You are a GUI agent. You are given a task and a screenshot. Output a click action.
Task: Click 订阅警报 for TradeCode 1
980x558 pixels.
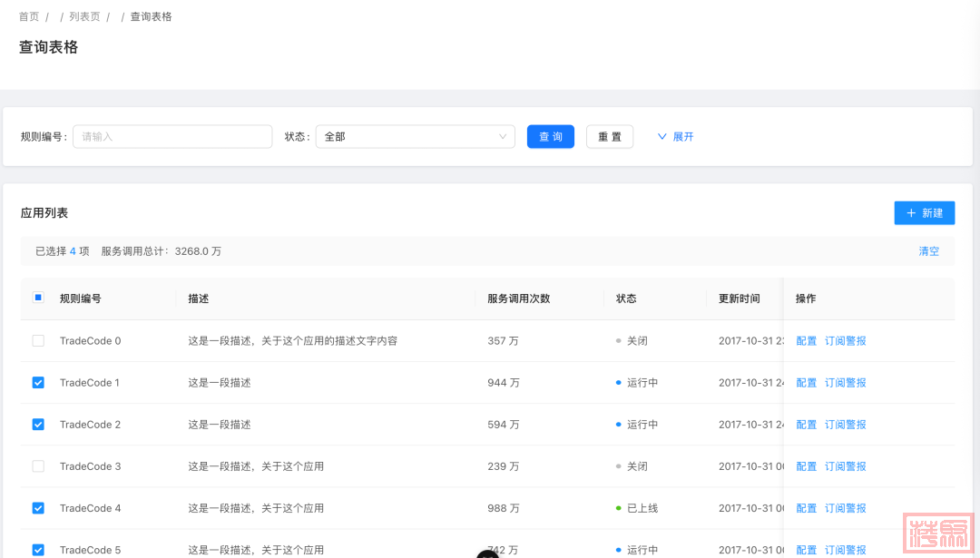click(x=845, y=383)
